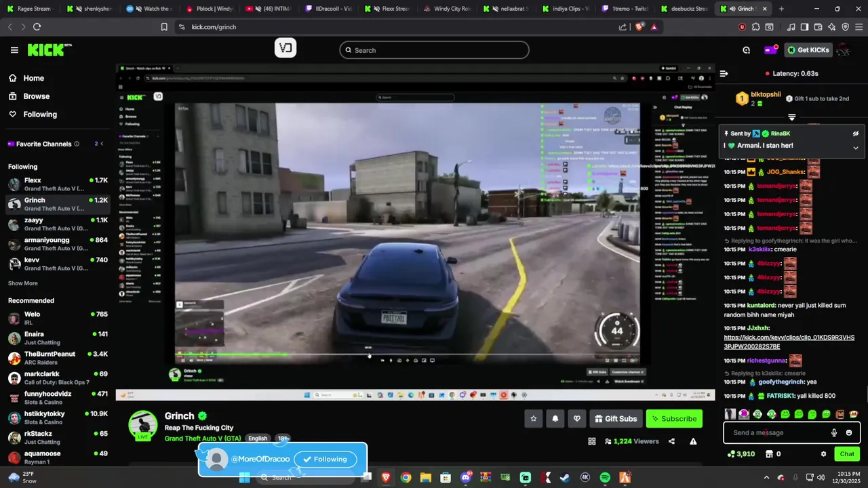Open Welo recommended channel
868x488 pixels.
tap(58, 318)
